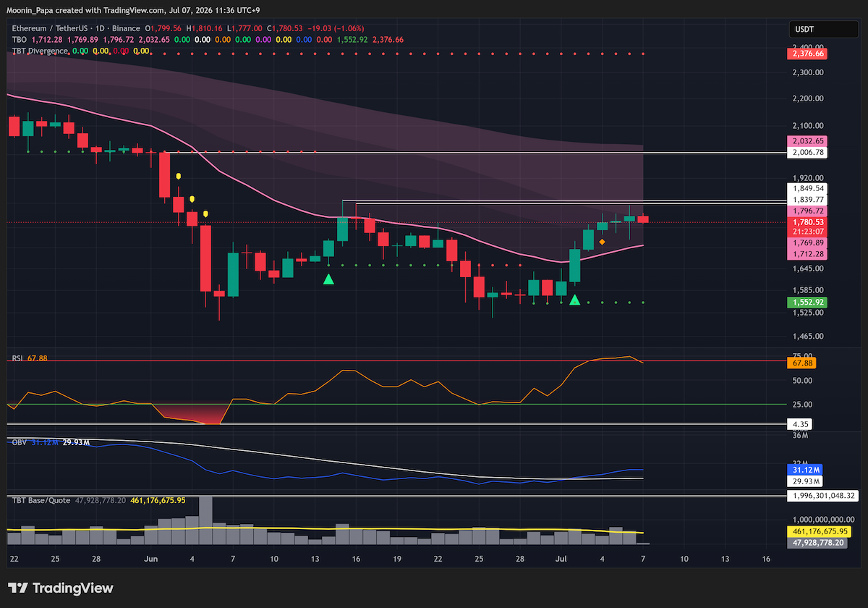Click the green up-triangle signal near July 2
Viewport: 868px width, 608px height.
574,299
